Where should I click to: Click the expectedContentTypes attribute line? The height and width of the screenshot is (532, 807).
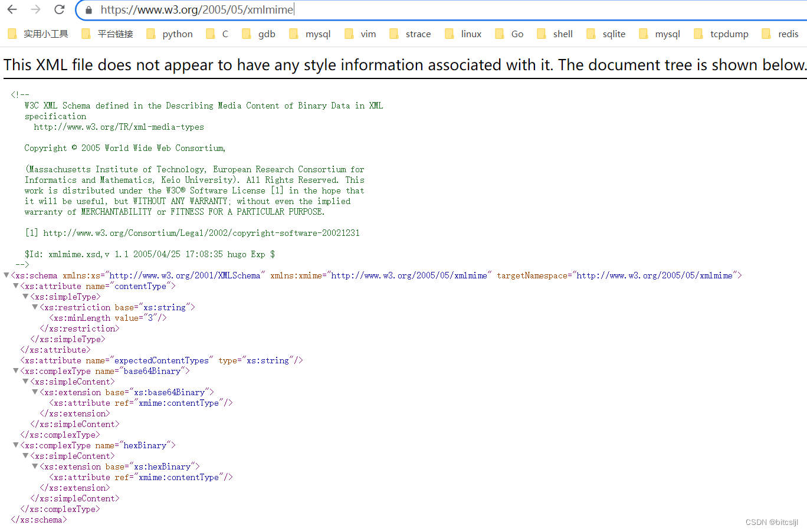(162, 360)
